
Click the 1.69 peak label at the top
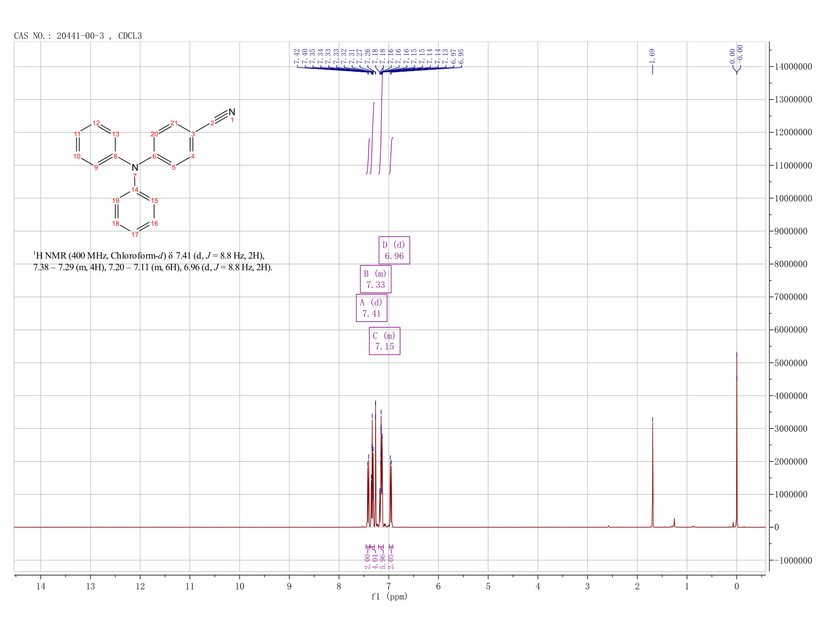[652, 55]
